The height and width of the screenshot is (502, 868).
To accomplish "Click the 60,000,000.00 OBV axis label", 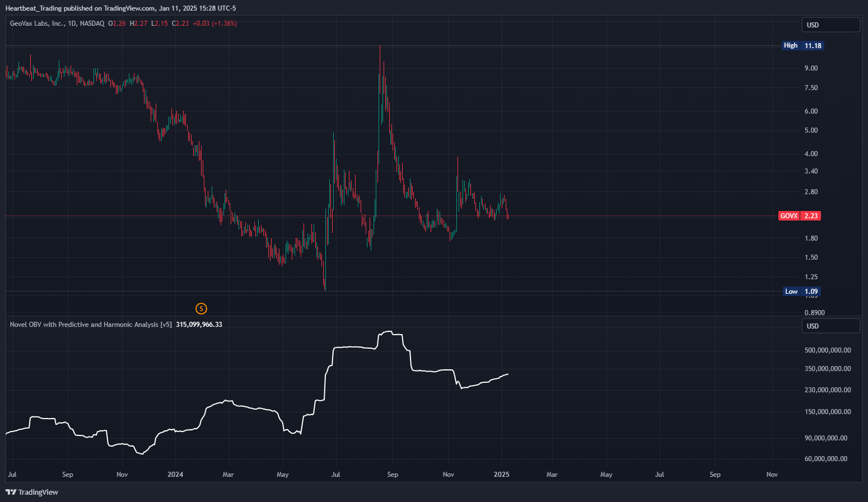I will tap(826, 459).
